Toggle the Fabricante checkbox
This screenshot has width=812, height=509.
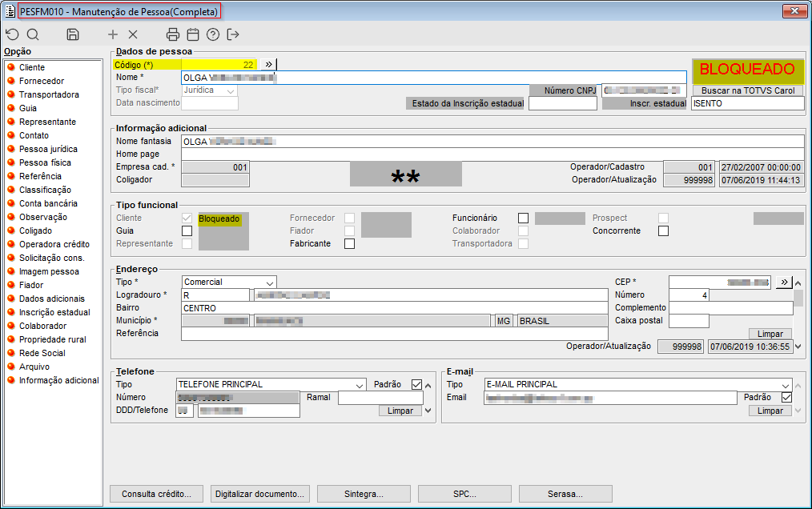pyautogui.click(x=349, y=244)
